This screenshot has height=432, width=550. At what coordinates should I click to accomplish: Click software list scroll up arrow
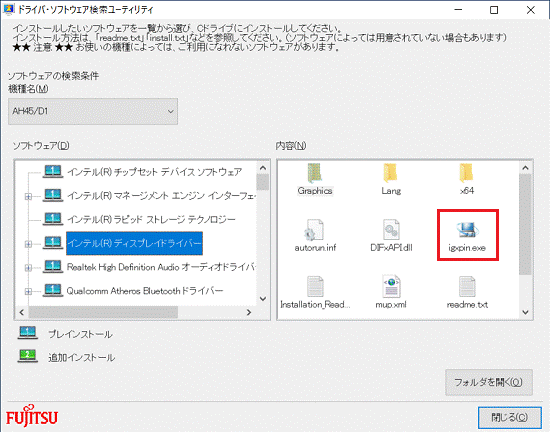pyautogui.click(x=263, y=168)
